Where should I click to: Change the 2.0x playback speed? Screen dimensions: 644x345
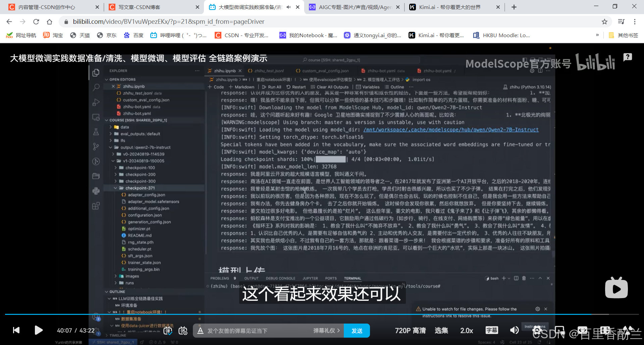pyautogui.click(x=467, y=331)
